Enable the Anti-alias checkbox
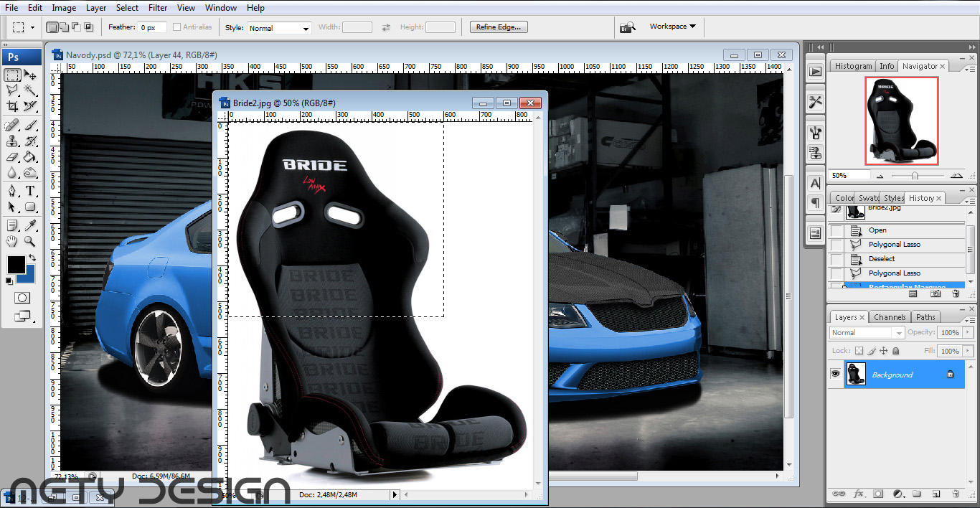 coord(176,27)
